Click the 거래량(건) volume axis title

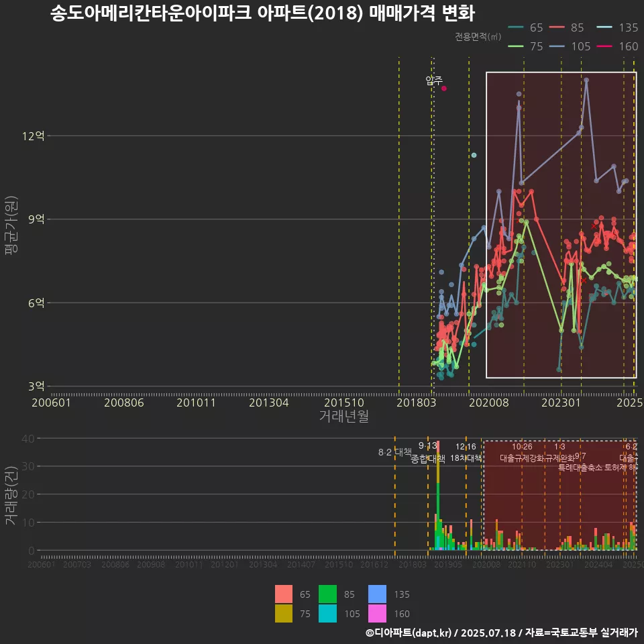11,495
